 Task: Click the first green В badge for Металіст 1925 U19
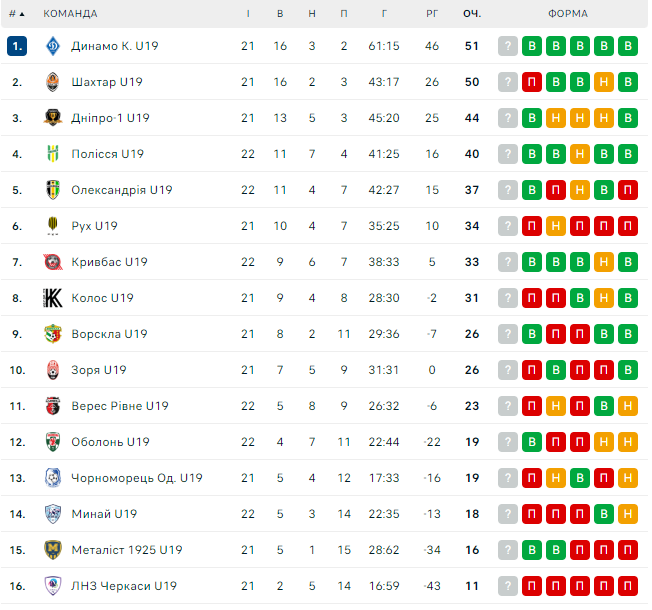click(532, 550)
